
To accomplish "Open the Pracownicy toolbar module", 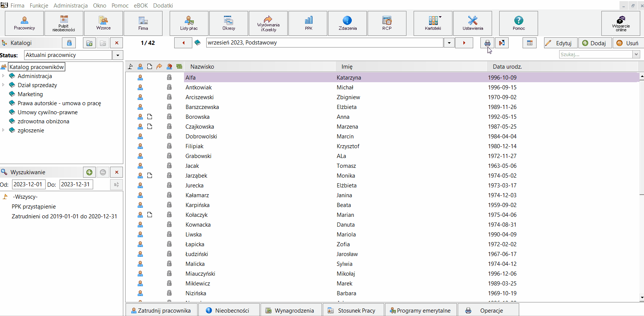I will (x=25, y=23).
